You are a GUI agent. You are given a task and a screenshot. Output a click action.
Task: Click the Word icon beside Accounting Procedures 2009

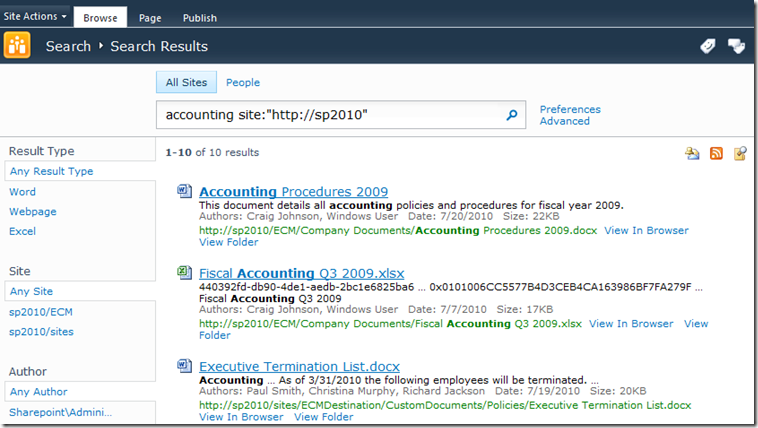[184, 191]
